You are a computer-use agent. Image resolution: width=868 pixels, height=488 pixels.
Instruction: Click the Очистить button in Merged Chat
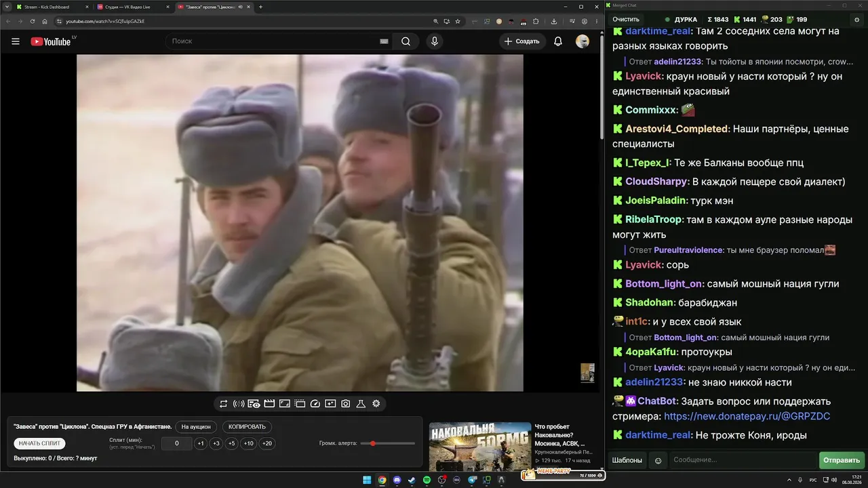point(626,20)
